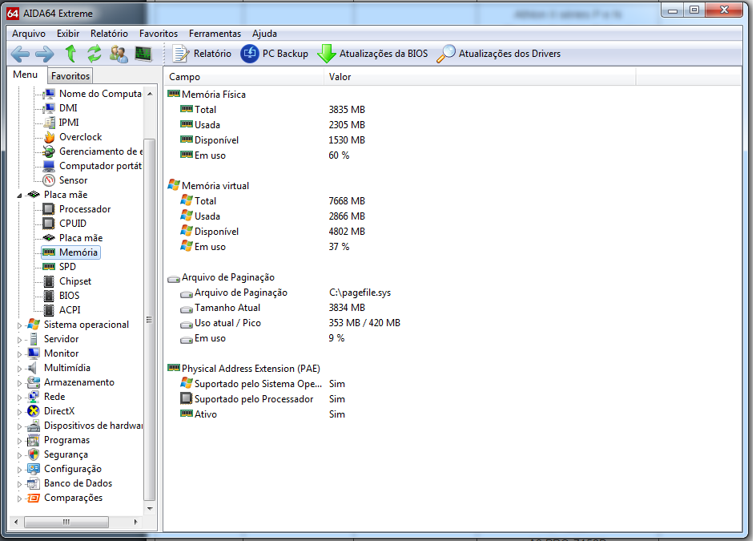Viewport: 756px width, 541px height.
Task: Click the Forward navigation arrow
Action: click(44, 54)
